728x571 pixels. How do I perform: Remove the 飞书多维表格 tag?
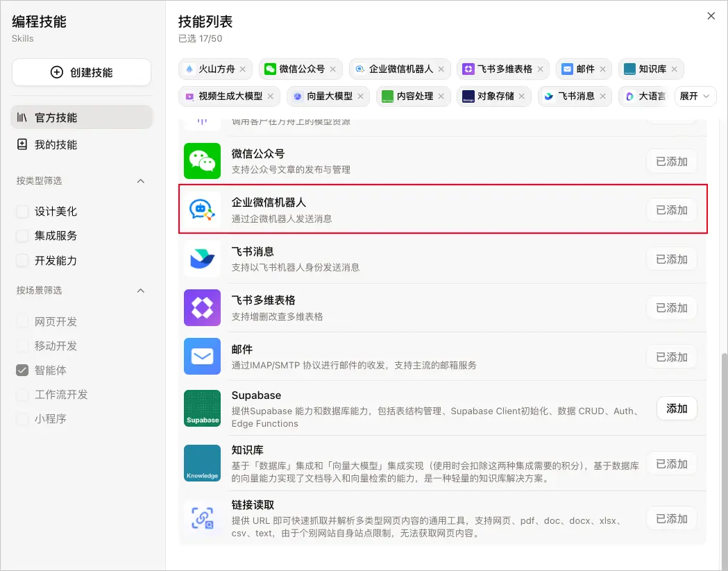[541, 69]
